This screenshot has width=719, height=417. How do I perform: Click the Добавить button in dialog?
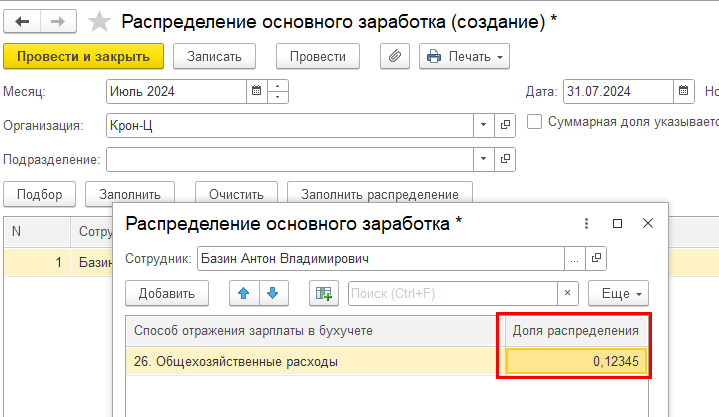pyautogui.click(x=167, y=293)
